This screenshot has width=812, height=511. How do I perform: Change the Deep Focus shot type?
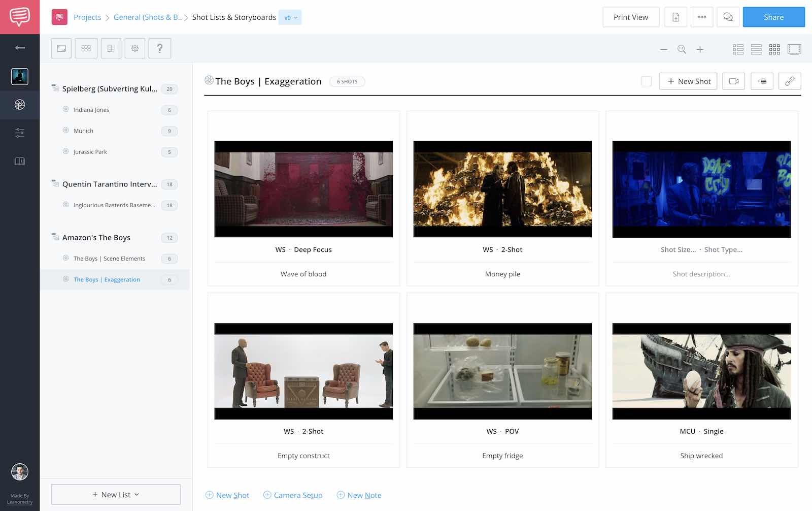313,250
